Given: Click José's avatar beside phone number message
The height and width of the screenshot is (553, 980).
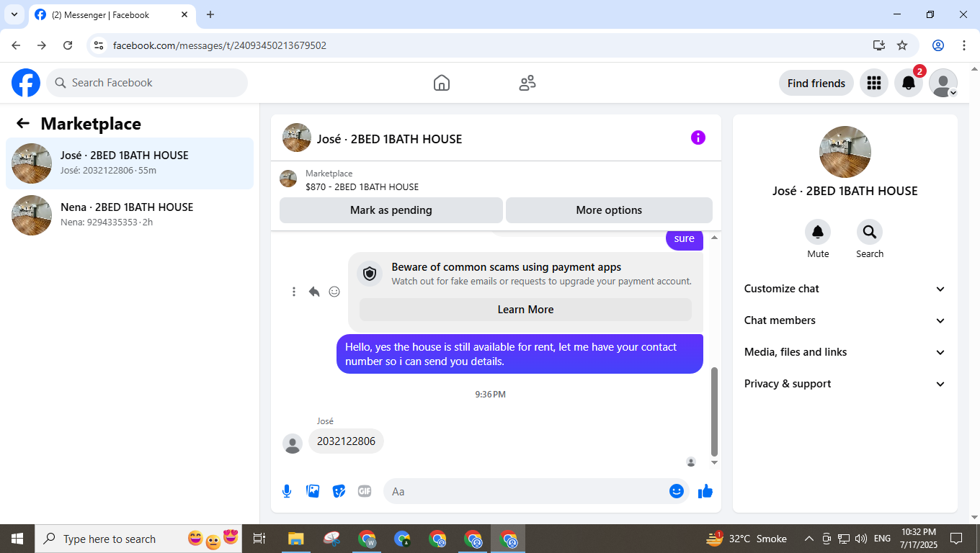Looking at the screenshot, I should [293, 444].
